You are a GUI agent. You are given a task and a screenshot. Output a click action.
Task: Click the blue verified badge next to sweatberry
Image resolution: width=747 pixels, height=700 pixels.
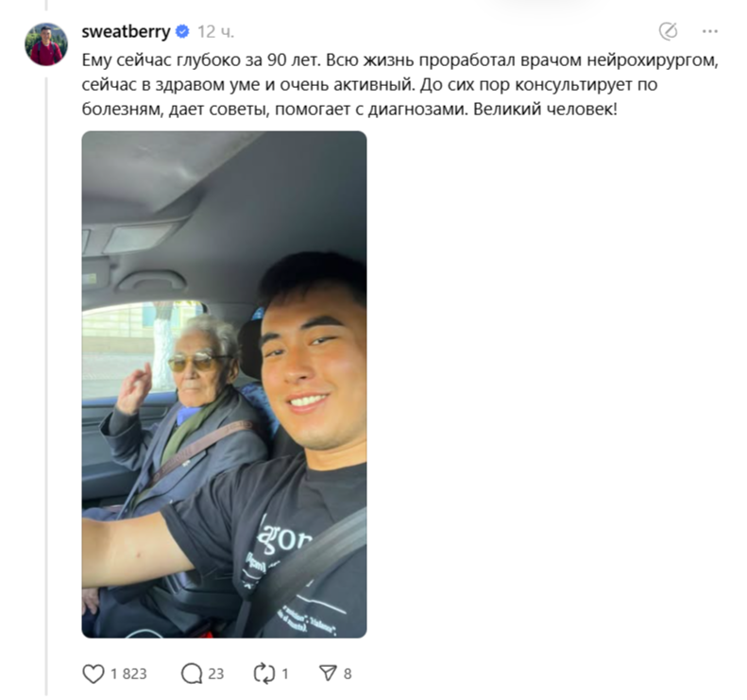182,31
